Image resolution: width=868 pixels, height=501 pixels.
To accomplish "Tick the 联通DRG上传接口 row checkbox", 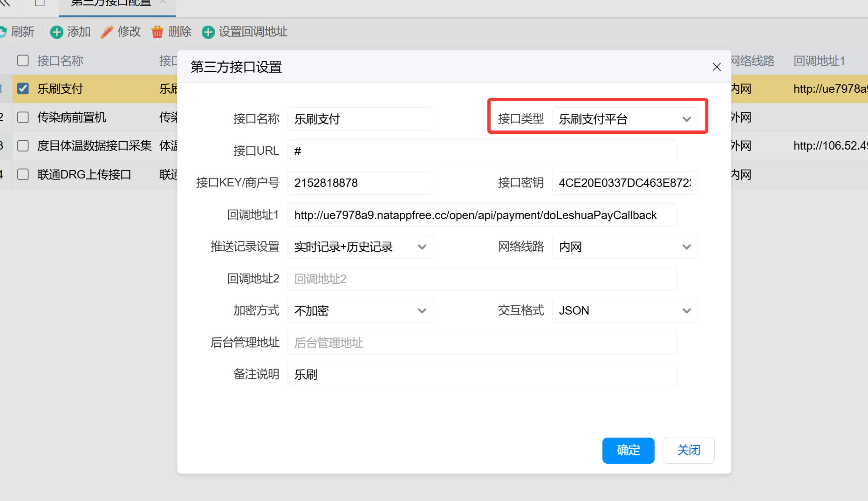I will pyautogui.click(x=23, y=174).
